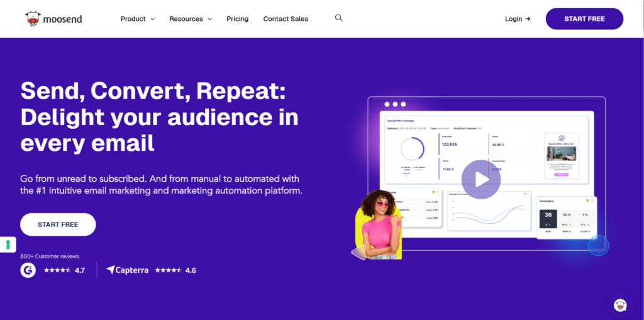Image resolution: width=644 pixels, height=320 pixels.
Task: Play the dashboard demo video
Action: [x=480, y=180]
